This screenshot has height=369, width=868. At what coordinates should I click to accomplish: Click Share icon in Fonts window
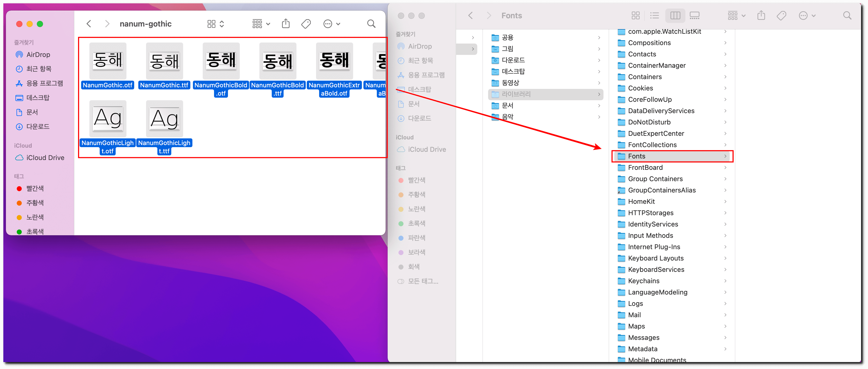(x=761, y=15)
